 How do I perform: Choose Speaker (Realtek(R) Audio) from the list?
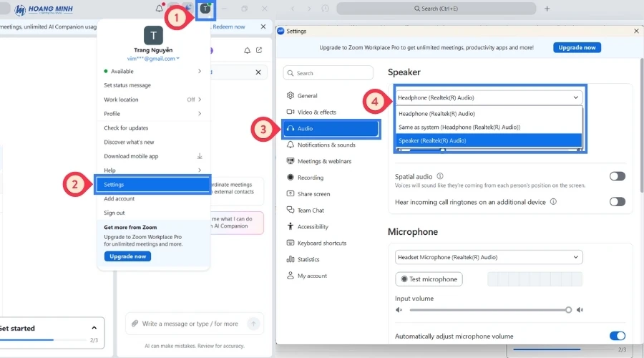pyautogui.click(x=488, y=140)
